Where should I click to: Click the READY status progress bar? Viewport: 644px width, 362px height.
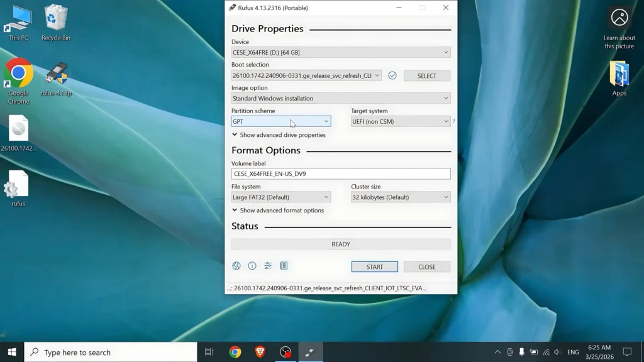coord(341,244)
